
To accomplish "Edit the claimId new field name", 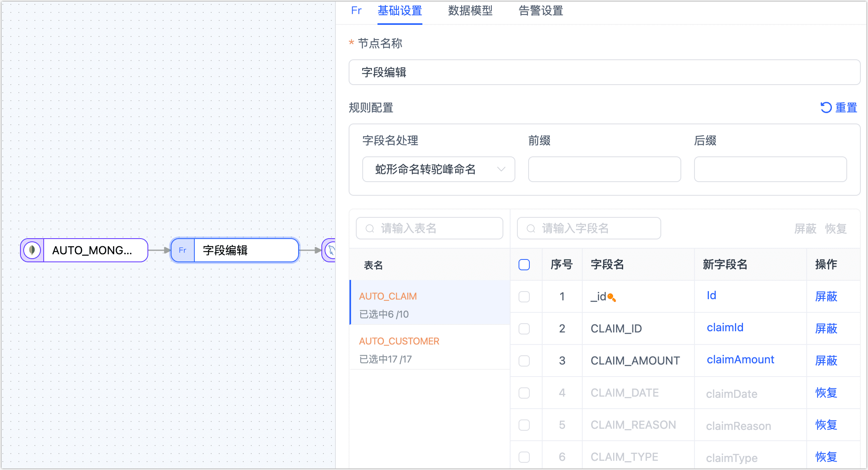I will (725, 328).
